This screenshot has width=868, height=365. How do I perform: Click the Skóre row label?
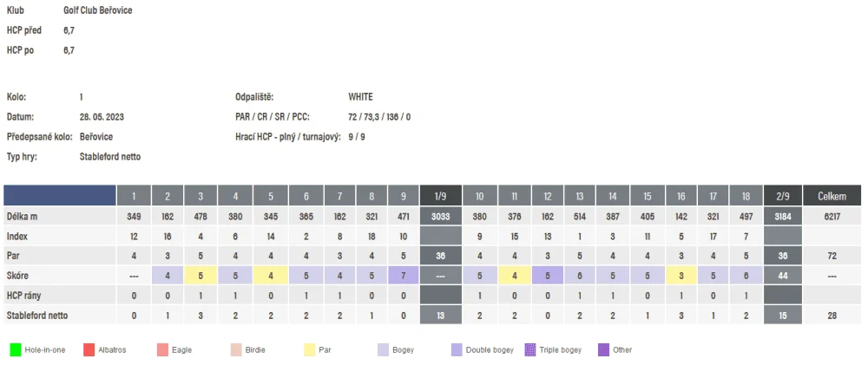coord(17,276)
